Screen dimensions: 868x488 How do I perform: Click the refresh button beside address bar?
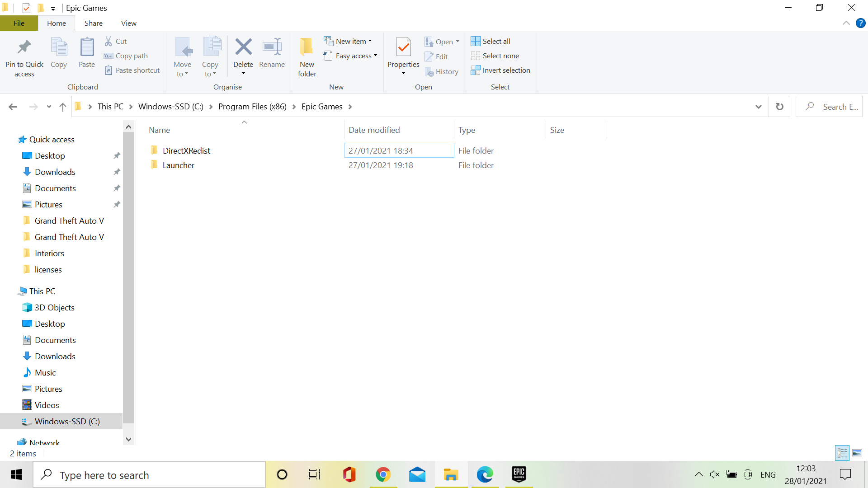point(779,107)
